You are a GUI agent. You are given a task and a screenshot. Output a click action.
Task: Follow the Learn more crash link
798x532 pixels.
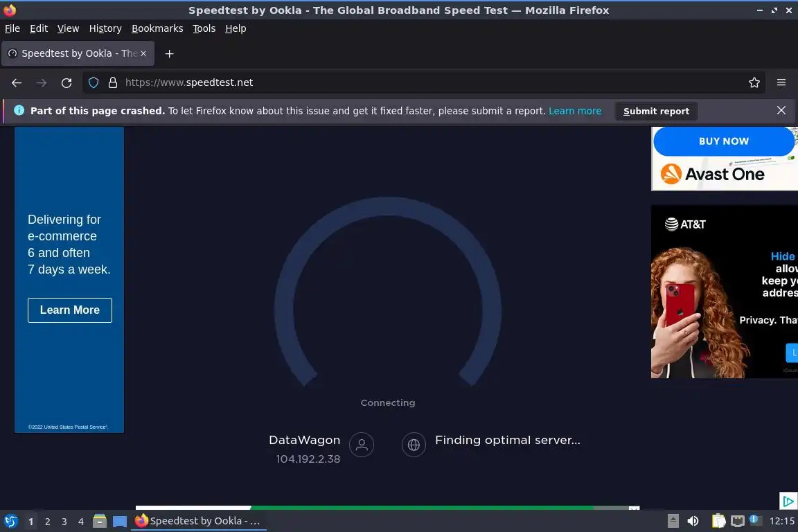(574, 111)
